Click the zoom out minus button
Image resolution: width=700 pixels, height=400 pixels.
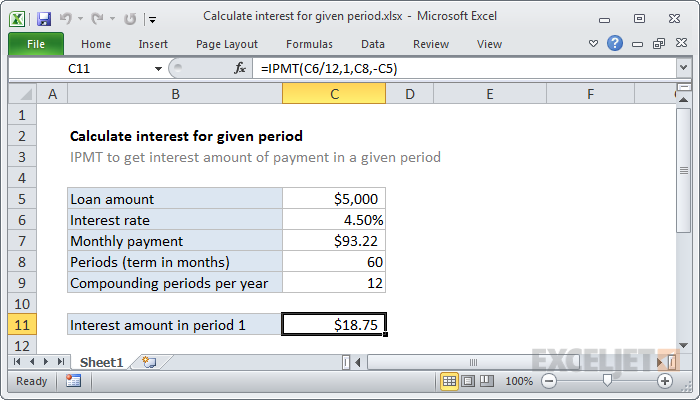tap(549, 381)
